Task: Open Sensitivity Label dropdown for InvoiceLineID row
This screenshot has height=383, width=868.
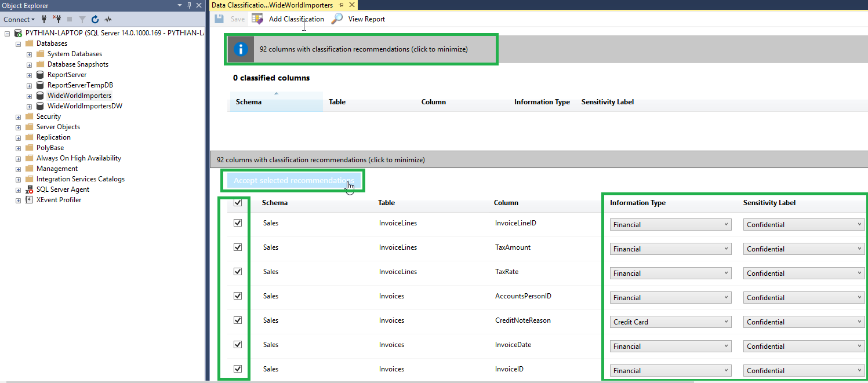Action: point(804,225)
